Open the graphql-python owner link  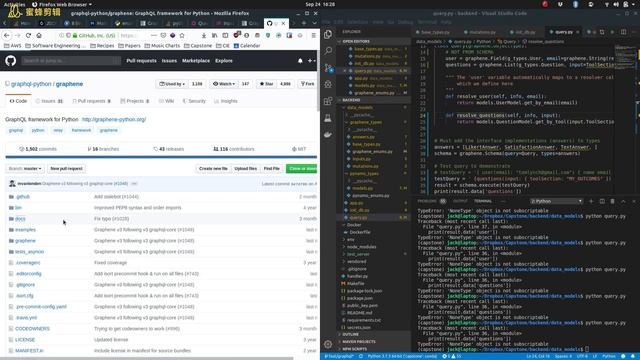click(x=31, y=84)
